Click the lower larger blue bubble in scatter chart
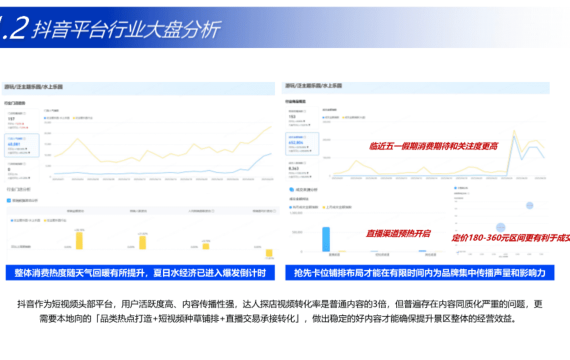Screen dimensions: 570x360 click(501, 228)
